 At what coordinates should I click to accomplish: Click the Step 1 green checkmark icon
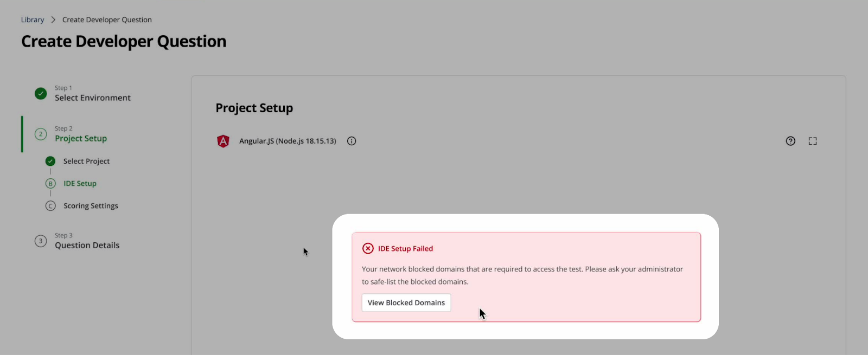[41, 94]
